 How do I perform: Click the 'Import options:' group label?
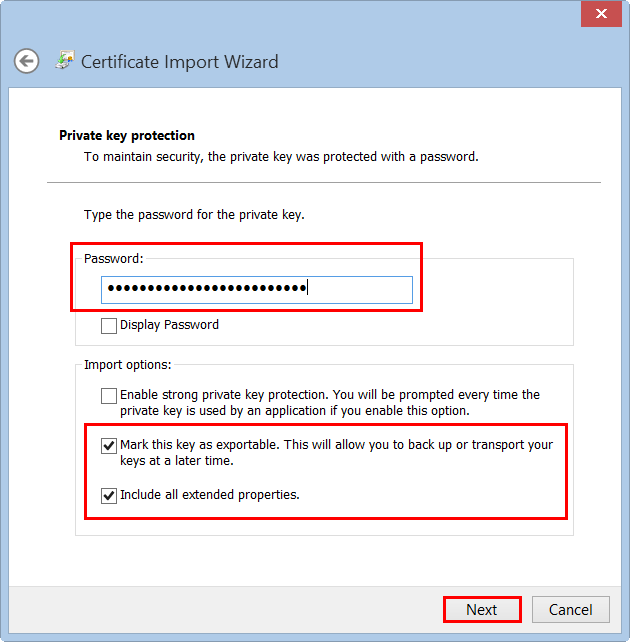[127, 365]
